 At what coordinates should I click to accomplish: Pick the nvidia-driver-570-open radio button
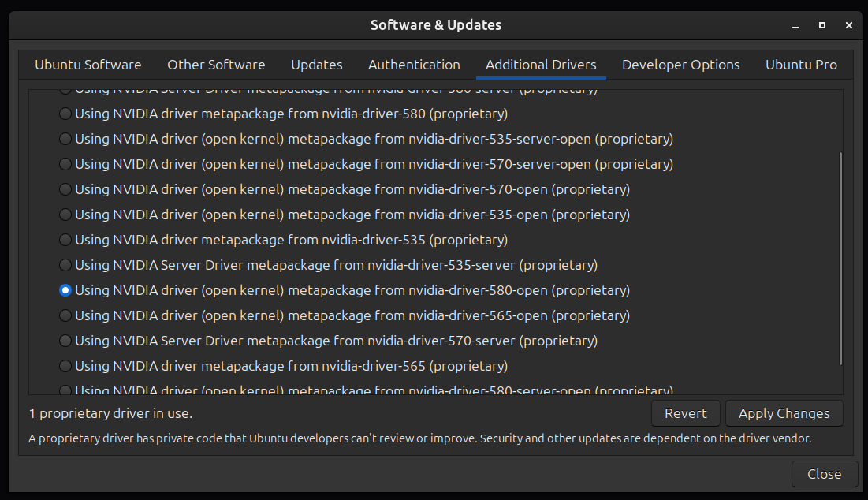[x=65, y=189]
